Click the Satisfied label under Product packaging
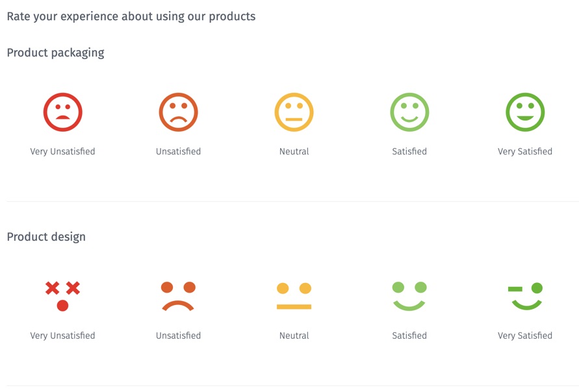The height and width of the screenshot is (392, 579). coord(409,152)
